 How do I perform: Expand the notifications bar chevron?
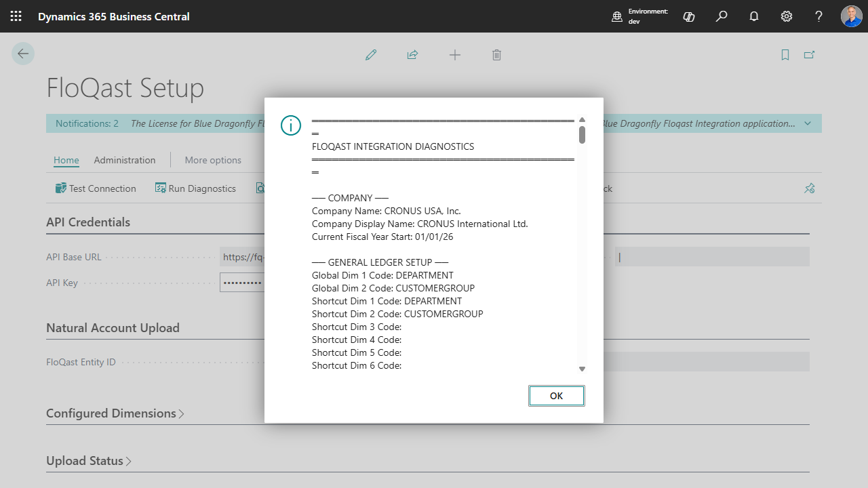coord(808,123)
